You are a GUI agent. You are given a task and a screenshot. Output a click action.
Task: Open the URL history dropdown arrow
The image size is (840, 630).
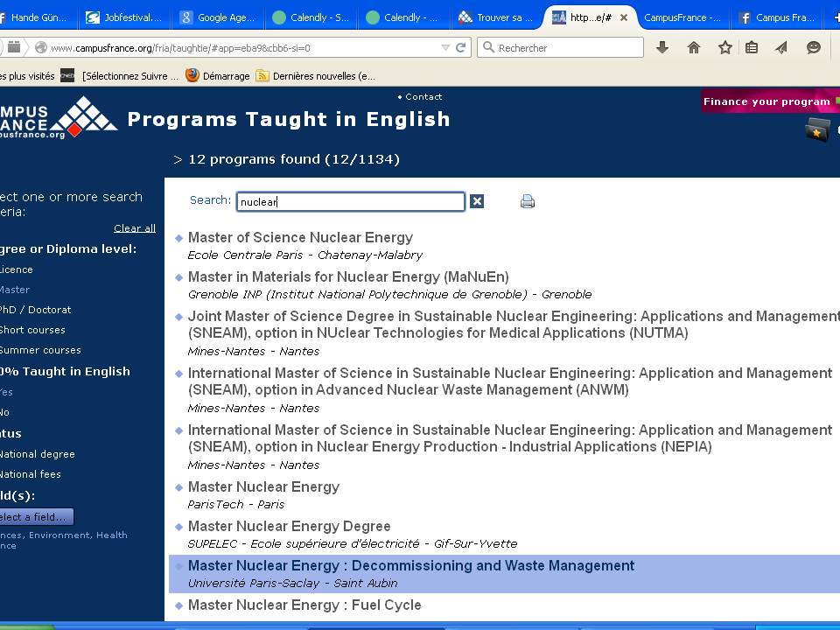coord(444,47)
